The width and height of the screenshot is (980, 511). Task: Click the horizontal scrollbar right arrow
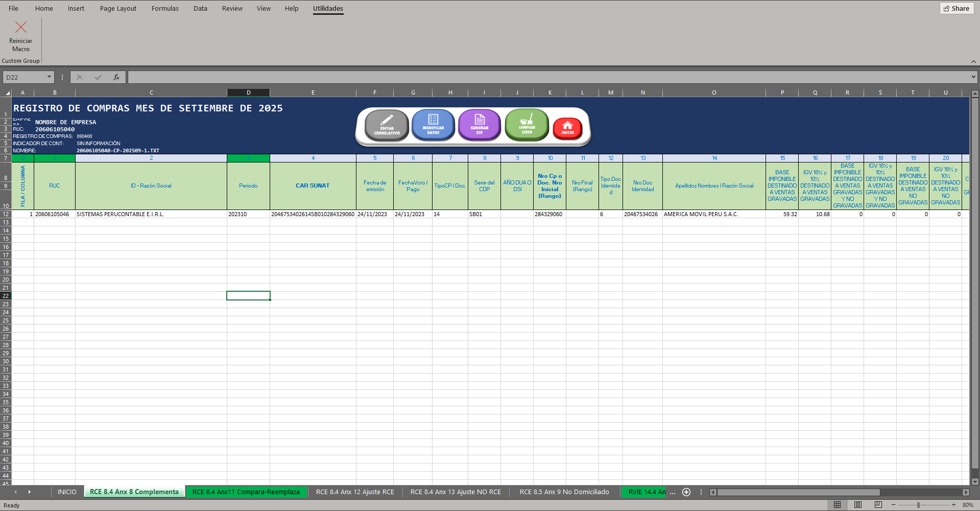(966, 492)
